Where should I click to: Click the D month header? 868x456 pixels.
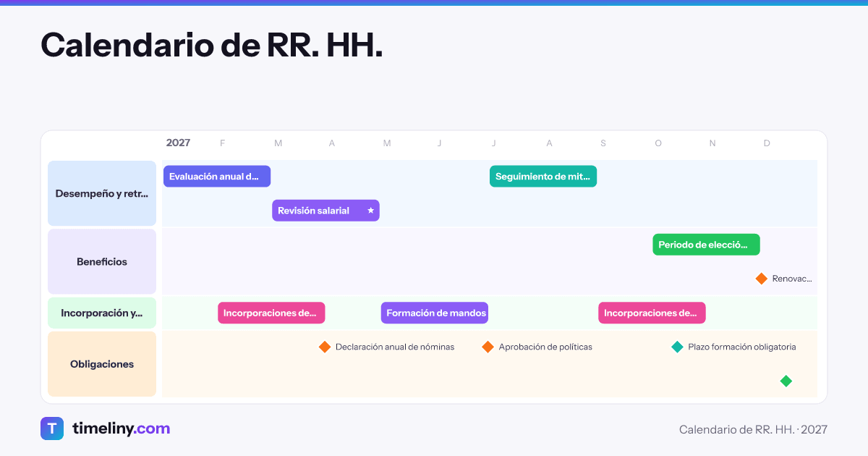(x=767, y=143)
